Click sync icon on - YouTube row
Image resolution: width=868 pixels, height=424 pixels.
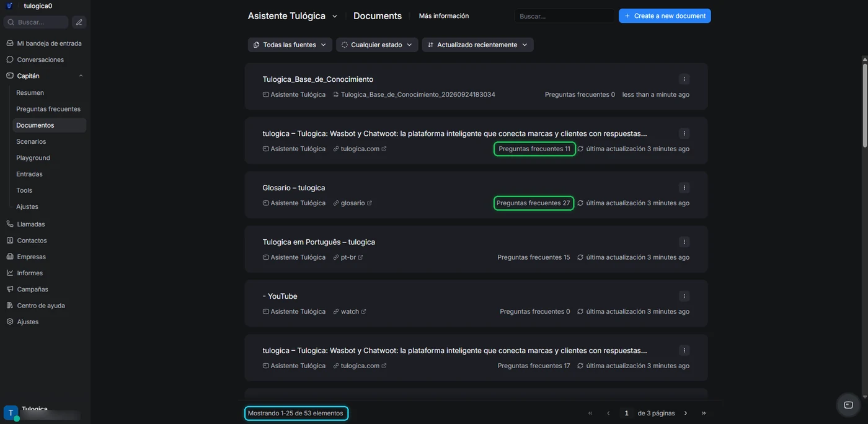coord(580,312)
